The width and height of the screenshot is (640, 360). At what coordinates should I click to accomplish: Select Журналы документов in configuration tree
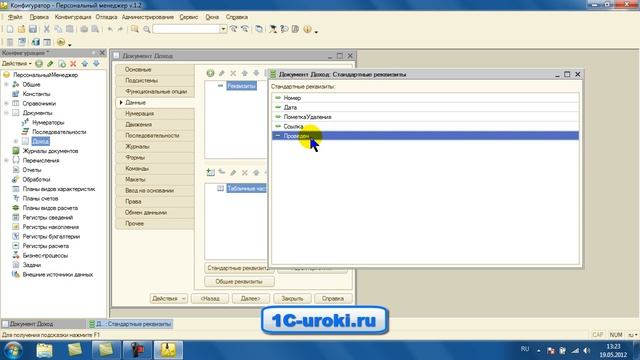point(50,151)
